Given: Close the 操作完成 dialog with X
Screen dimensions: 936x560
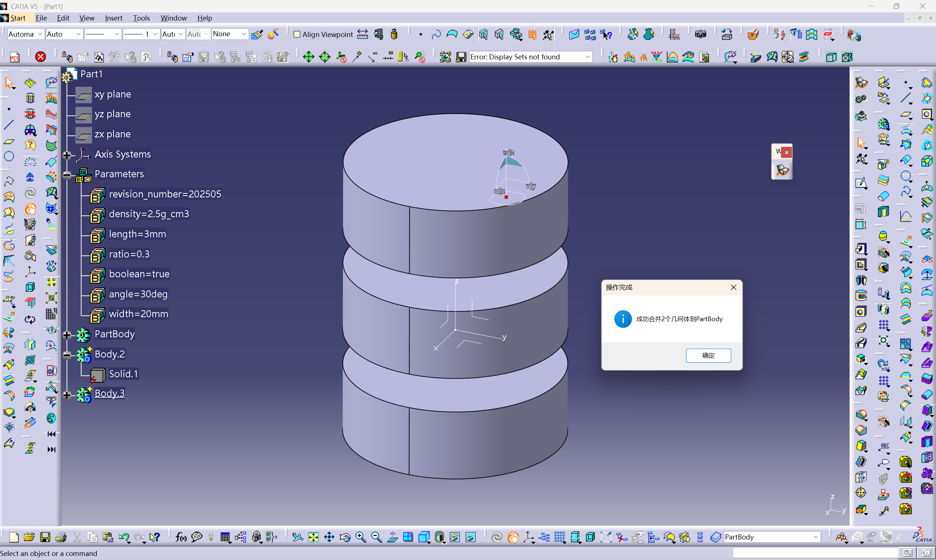Looking at the screenshot, I should click(733, 288).
